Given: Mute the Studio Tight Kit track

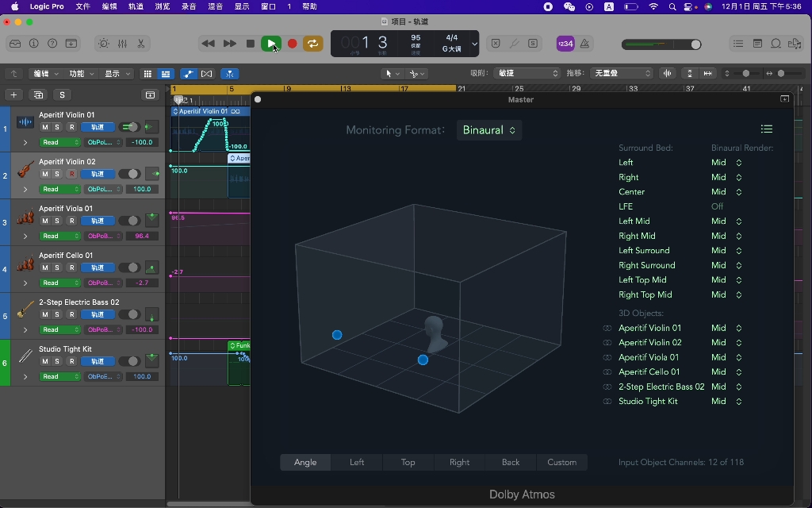Looking at the screenshot, I should coord(45,361).
